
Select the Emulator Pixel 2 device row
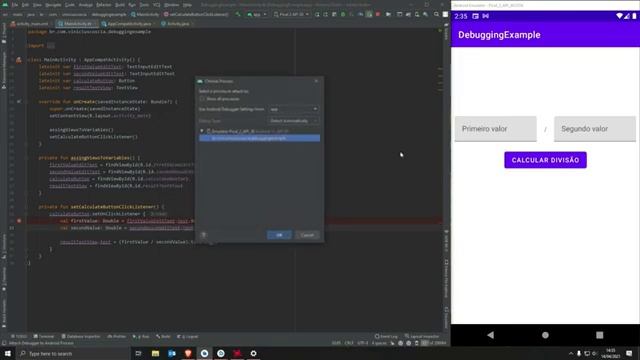pos(260,131)
